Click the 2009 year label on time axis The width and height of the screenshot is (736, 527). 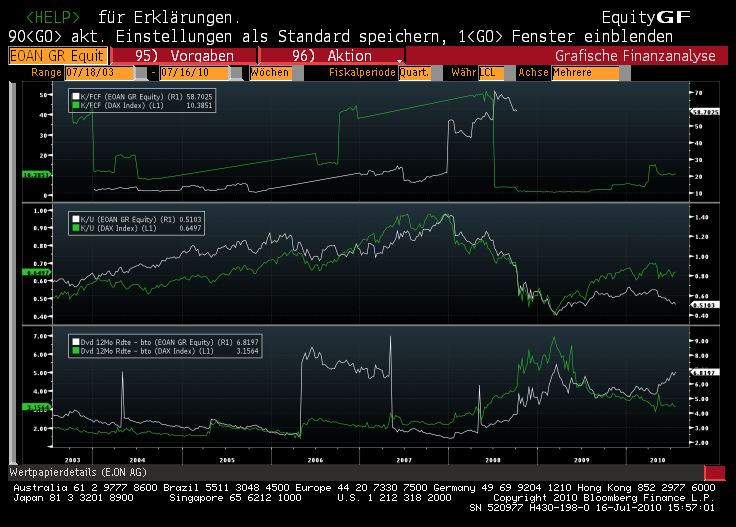[582, 460]
